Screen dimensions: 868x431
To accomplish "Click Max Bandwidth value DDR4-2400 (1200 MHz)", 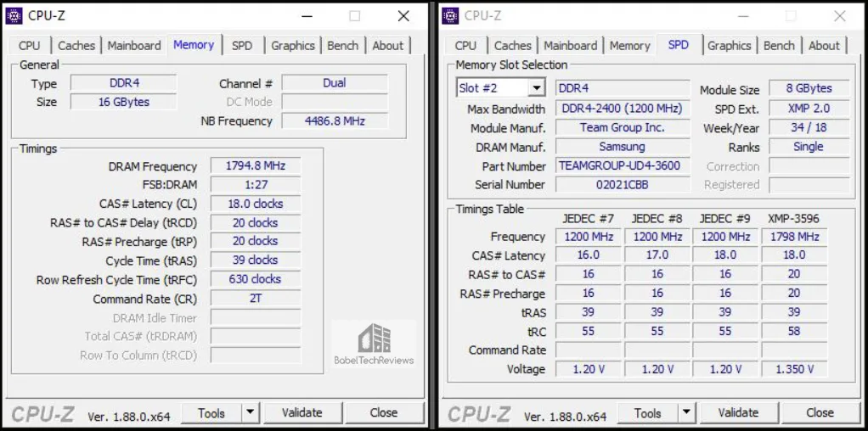I will (623, 109).
